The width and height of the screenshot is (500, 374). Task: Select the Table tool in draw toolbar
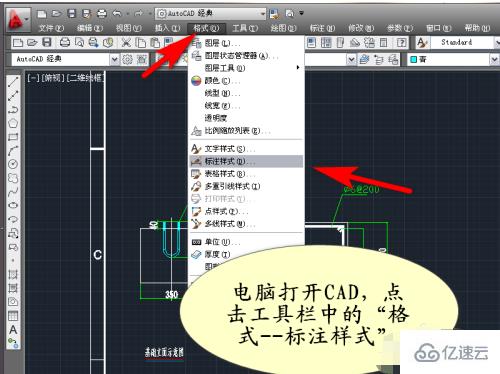(x=13, y=316)
